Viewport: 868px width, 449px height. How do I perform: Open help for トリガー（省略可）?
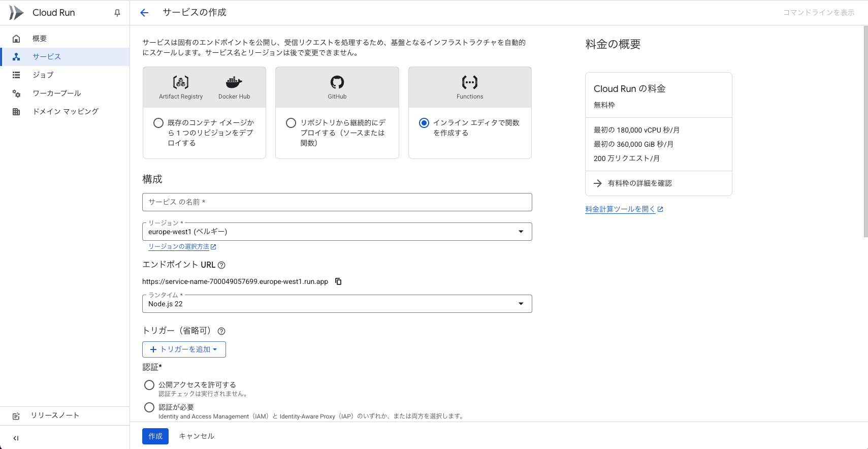coord(221,331)
